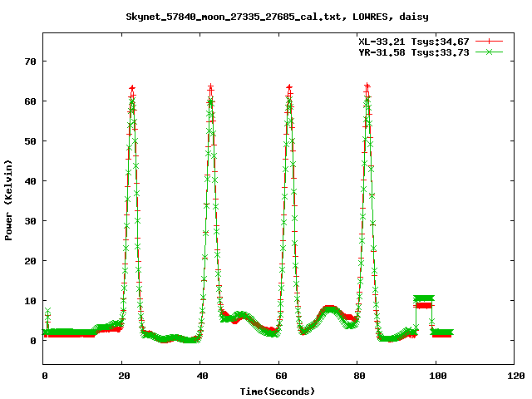Viewport: 532px width, 399px height.
Task: Select the legend entry YR-31.58 Tsys:33.73
Action: pyautogui.click(x=414, y=52)
